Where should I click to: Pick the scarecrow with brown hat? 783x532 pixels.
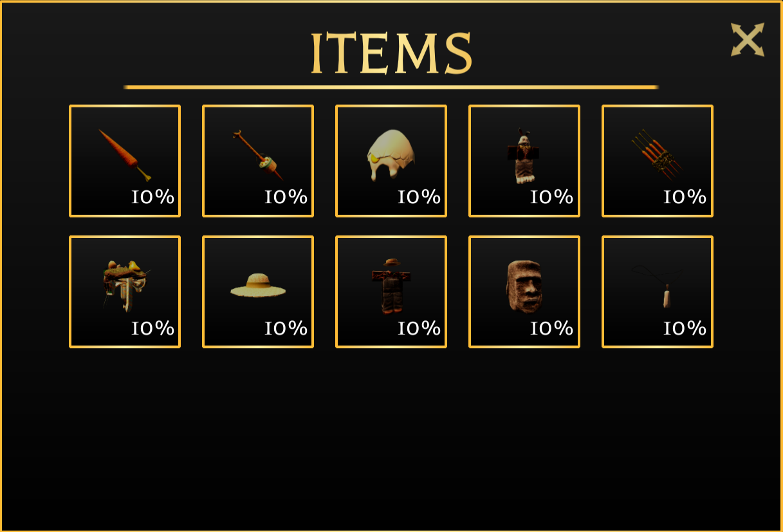(391, 292)
